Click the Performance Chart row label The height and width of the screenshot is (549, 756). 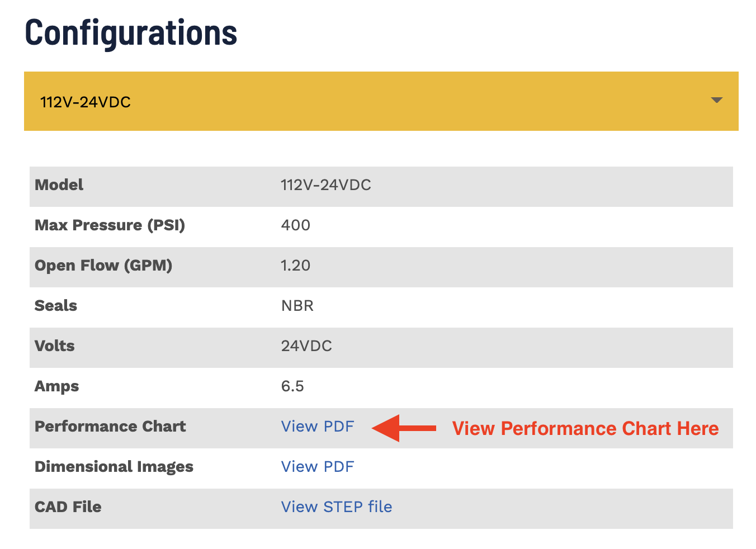[110, 427]
